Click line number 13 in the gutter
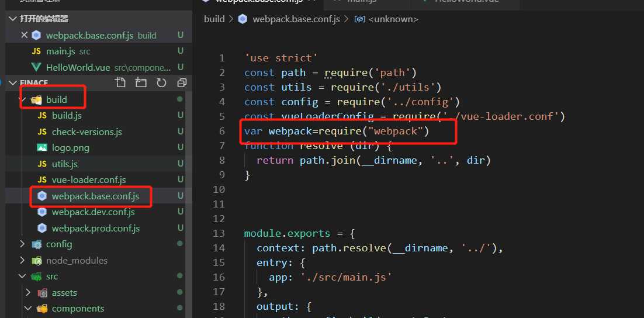This screenshot has height=318, width=644. click(x=219, y=233)
